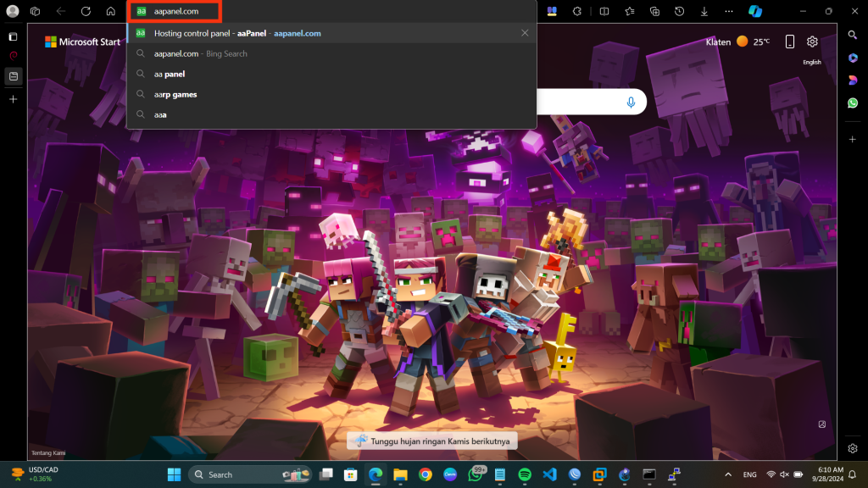Screen dimensions: 868x488
Task: Open the Collections panel
Action: [x=654, y=11]
